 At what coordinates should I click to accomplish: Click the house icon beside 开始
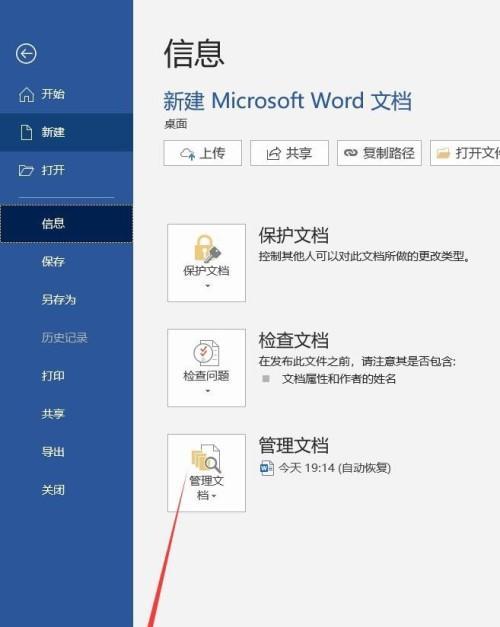click(x=26, y=95)
